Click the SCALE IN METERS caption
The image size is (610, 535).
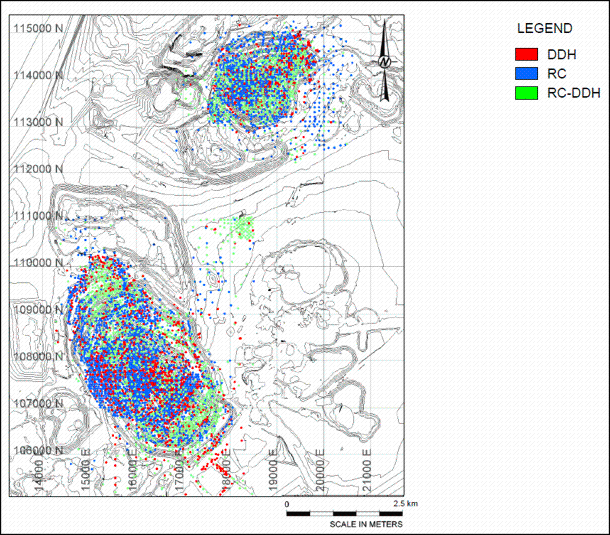[x=366, y=524]
